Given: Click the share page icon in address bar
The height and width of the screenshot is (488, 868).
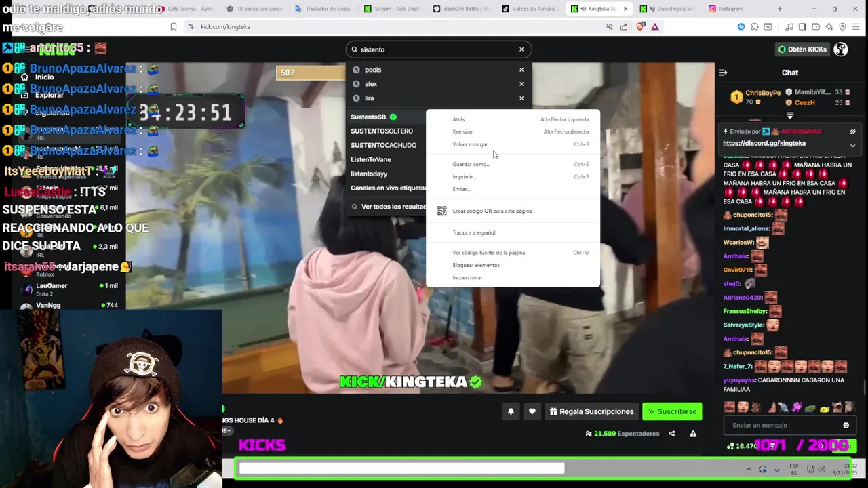Looking at the screenshot, I should tap(624, 26).
